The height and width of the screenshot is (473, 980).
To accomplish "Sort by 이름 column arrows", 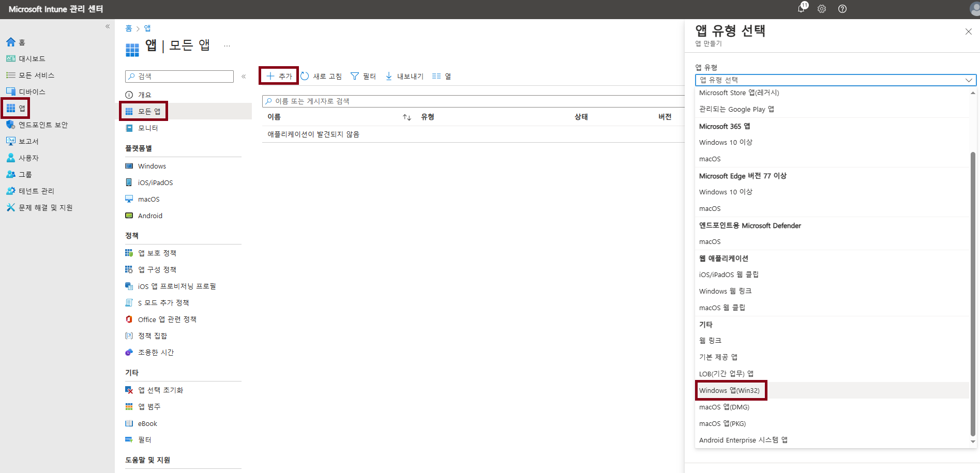I will coord(407,117).
